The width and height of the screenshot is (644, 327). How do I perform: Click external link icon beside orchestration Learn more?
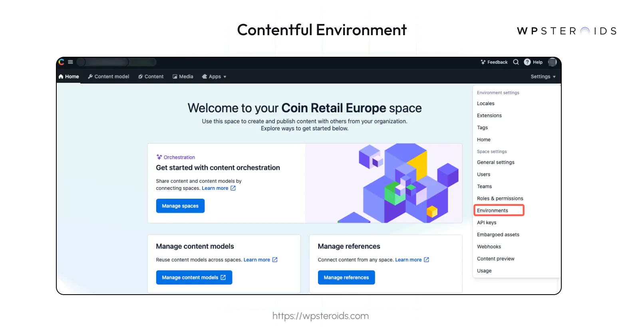233,188
